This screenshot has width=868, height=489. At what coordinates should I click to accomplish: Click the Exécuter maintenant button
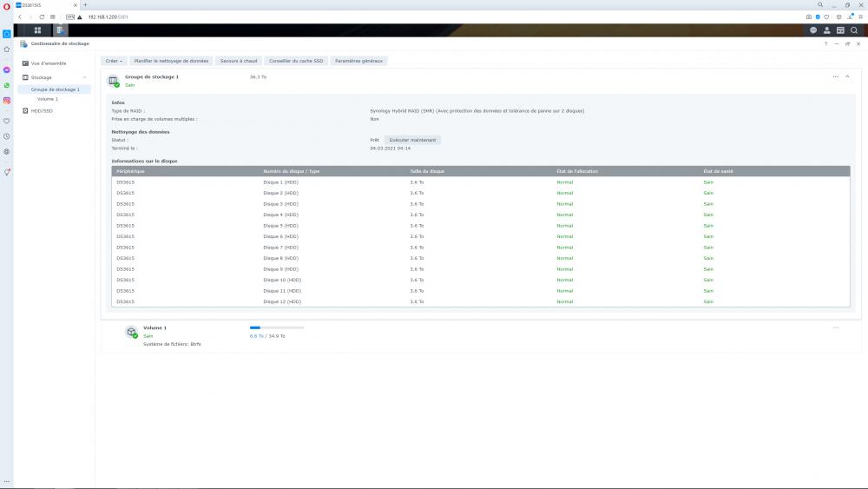click(x=413, y=139)
